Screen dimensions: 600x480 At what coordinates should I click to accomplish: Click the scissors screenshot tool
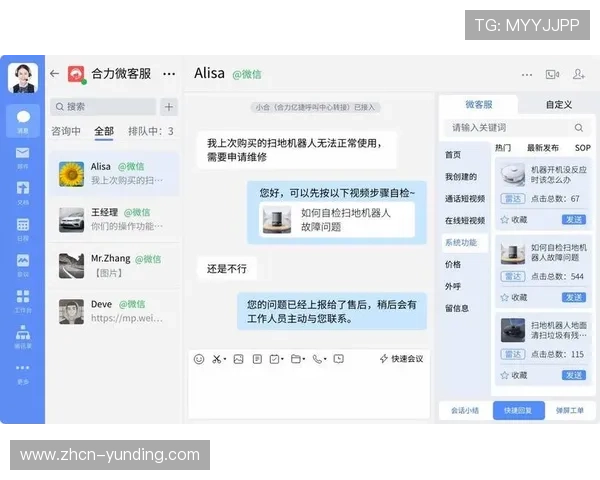click(x=217, y=359)
